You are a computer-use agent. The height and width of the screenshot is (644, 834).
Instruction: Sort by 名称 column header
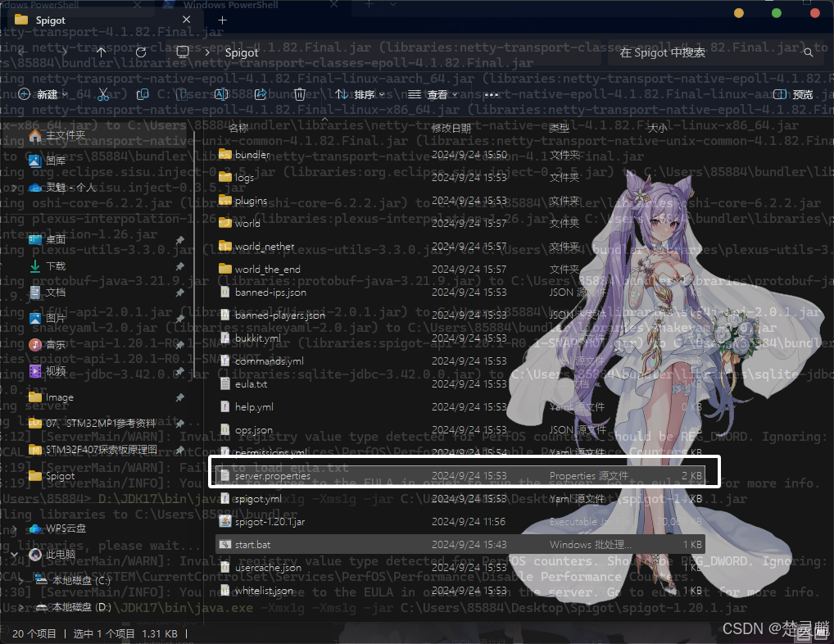click(x=238, y=128)
